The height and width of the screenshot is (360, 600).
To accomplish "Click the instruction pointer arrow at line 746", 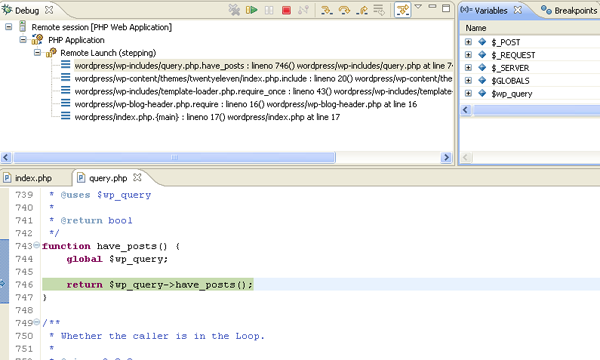I will click(2, 283).
